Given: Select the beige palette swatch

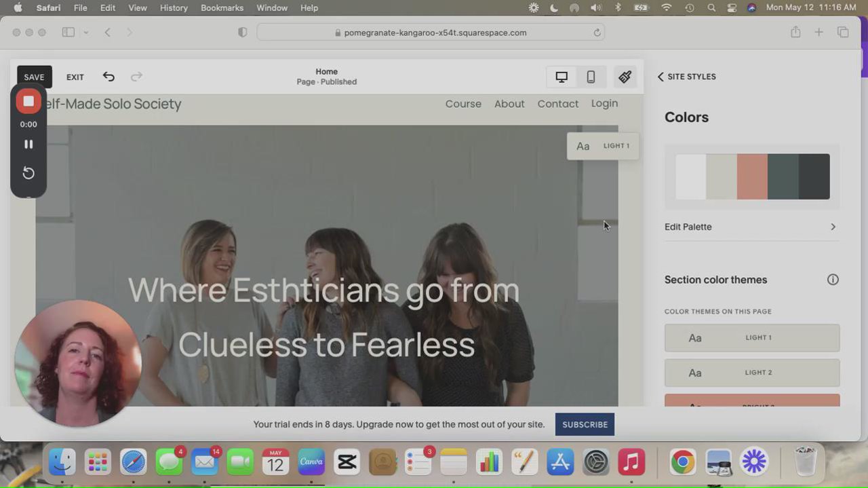Looking at the screenshot, I should click(x=722, y=176).
